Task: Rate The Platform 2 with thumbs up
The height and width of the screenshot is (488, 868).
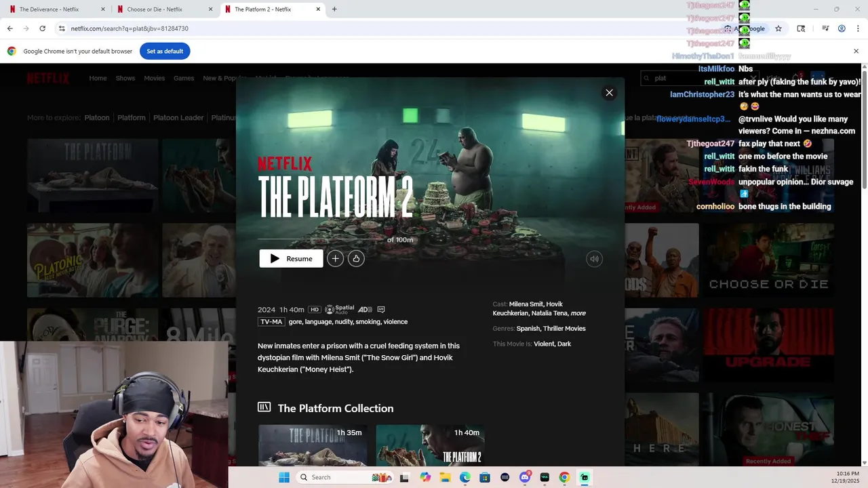Action: point(356,258)
